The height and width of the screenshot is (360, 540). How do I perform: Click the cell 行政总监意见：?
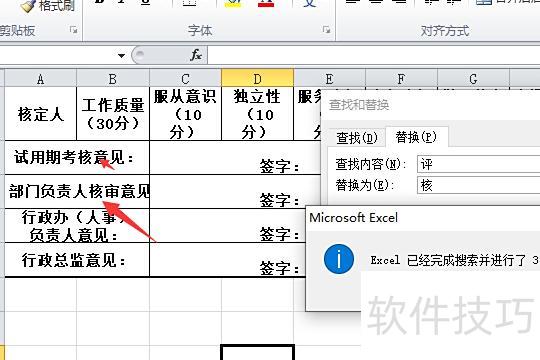click(77, 260)
